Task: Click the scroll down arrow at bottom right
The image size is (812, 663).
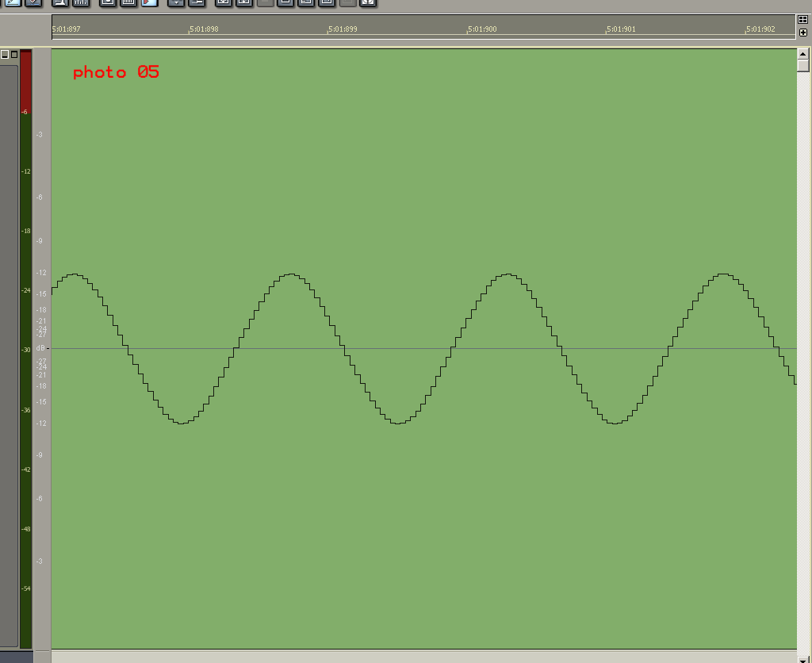Action: tap(803, 658)
